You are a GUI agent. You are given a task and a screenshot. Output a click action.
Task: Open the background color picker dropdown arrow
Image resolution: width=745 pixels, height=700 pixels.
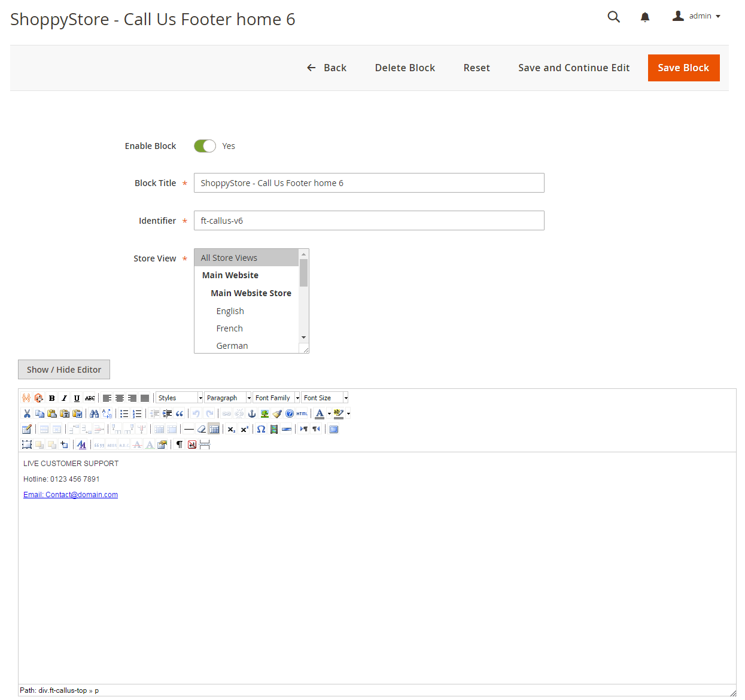pyautogui.click(x=348, y=413)
